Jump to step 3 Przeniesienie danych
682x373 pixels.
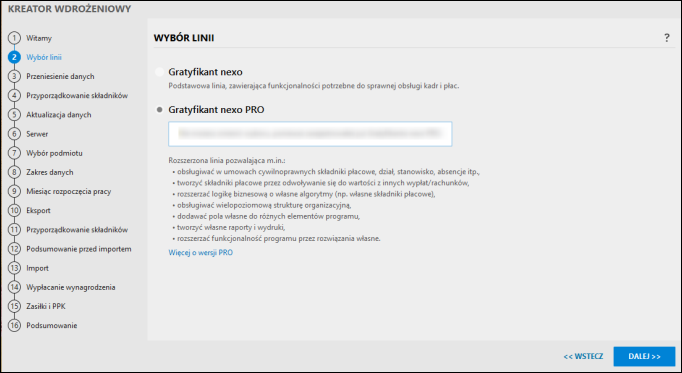51,77
